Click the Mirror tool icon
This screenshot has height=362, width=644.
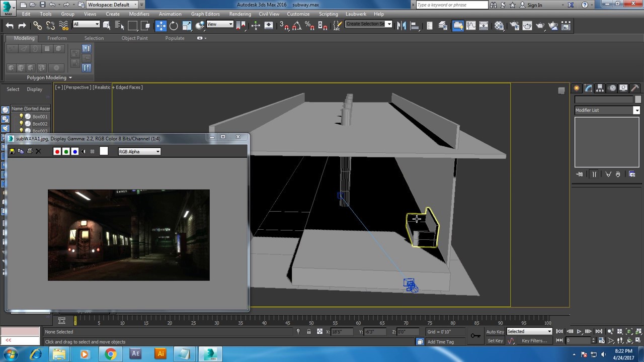tap(401, 26)
